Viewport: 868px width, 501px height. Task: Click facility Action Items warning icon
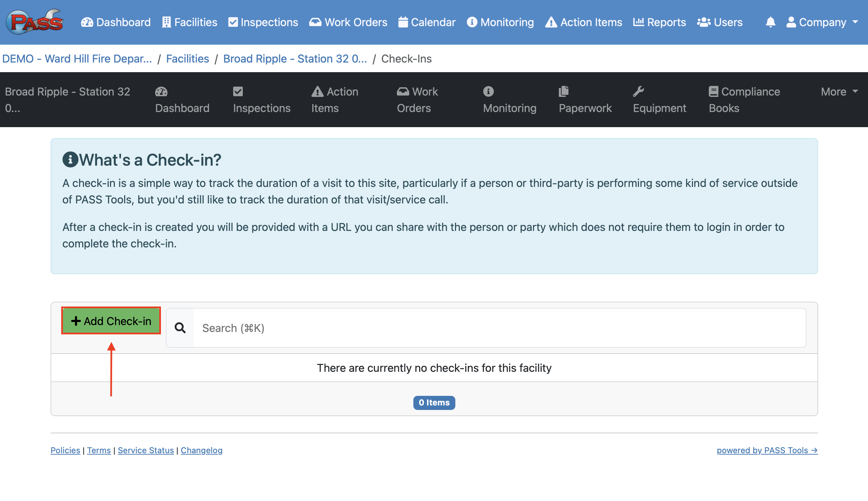[317, 91]
